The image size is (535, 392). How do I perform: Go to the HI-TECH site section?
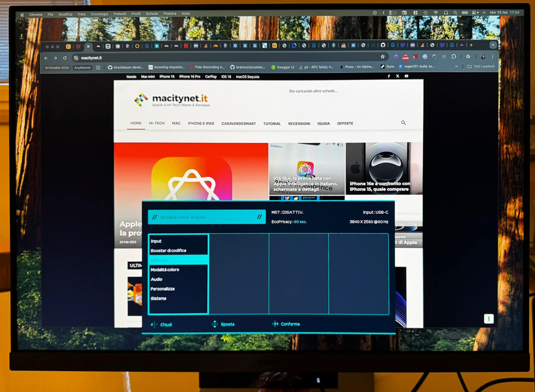[157, 123]
